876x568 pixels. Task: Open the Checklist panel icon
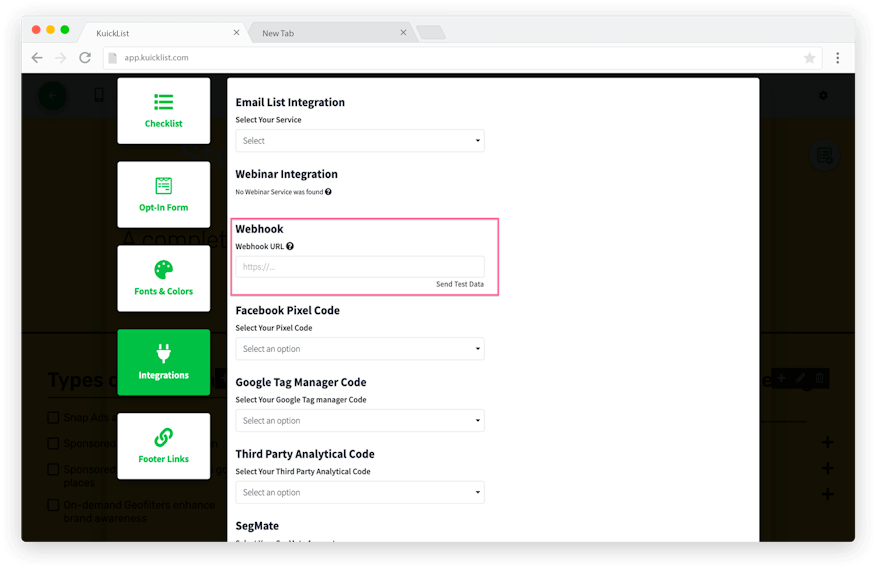coord(164,102)
